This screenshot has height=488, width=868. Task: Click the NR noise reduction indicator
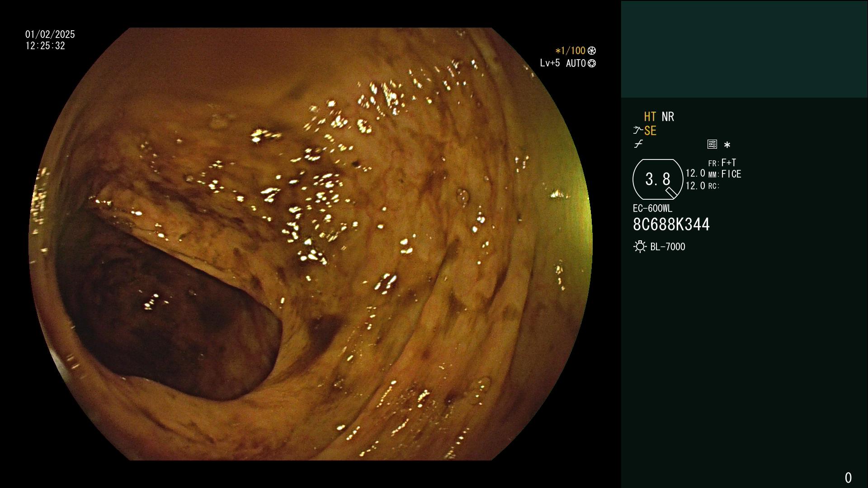click(x=668, y=117)
